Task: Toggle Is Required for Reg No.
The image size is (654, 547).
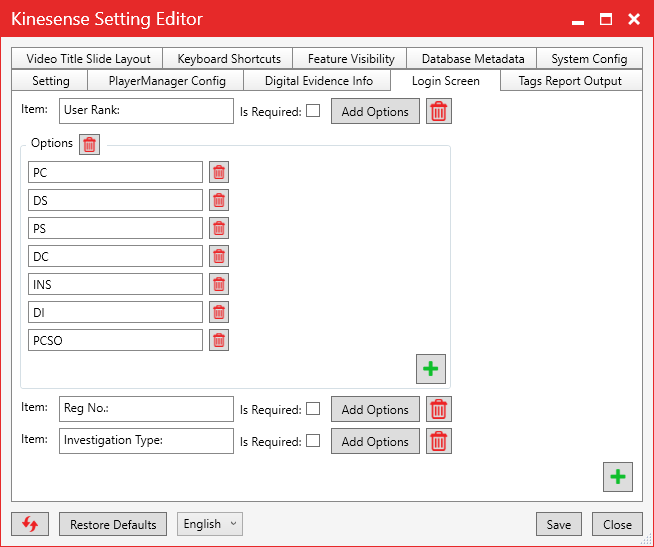Action: pyautogui.click(x=313, y=409)
